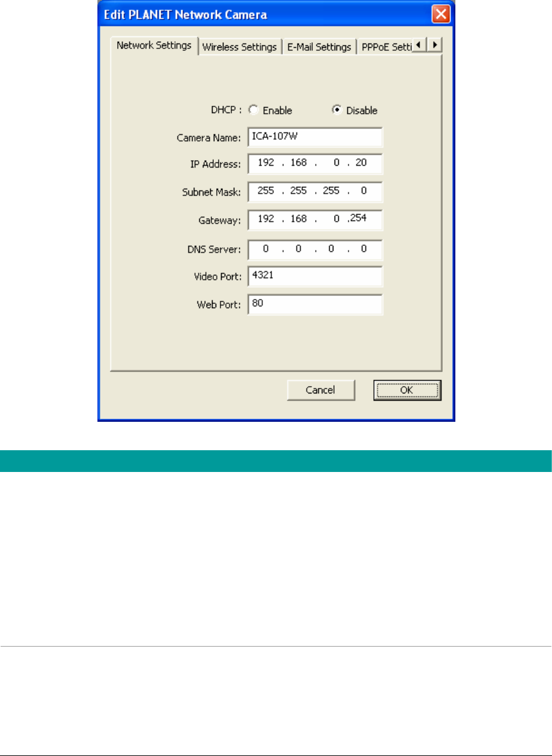Click the tab scroll right arrow
The image size is (552, 756).
coord(435,45)
